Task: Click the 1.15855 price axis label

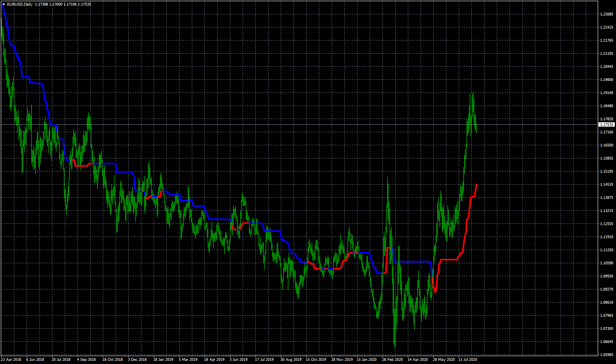Action: (x=606, y=158)
